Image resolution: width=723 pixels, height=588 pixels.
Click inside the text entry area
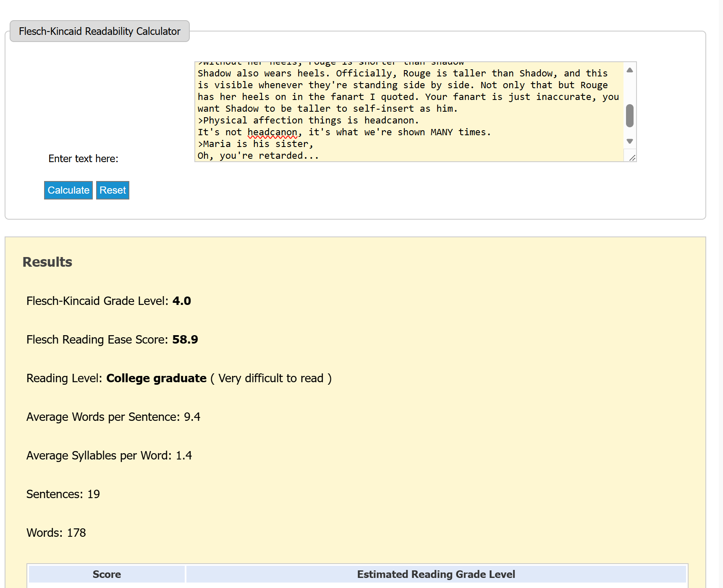(x=409, y=112)
